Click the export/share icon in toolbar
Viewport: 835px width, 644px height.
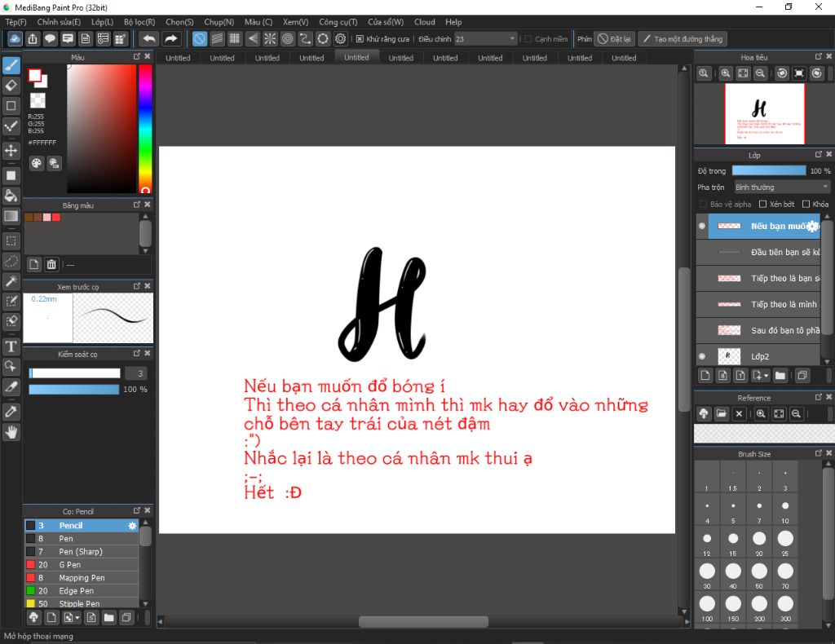(x=33, y=39)
